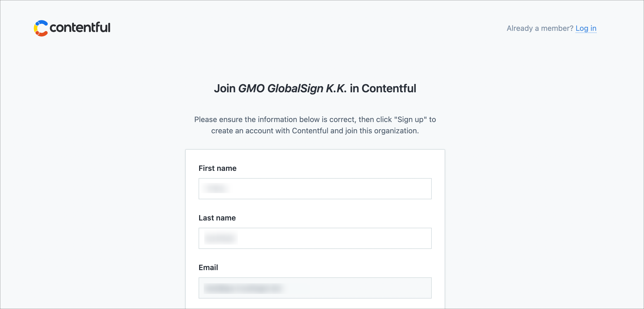Click the Last name label
The width and height of the screenshot is (644, 309).
click(217, 218)
